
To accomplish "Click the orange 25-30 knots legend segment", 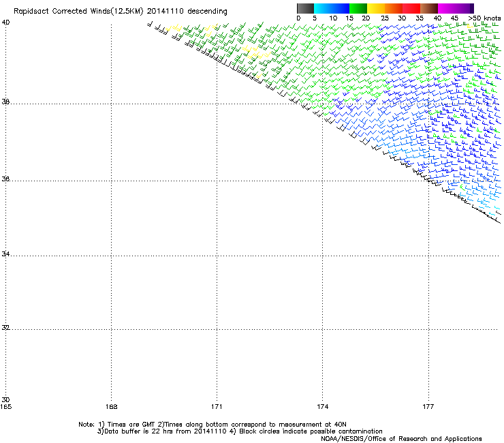I will [394, 8].
